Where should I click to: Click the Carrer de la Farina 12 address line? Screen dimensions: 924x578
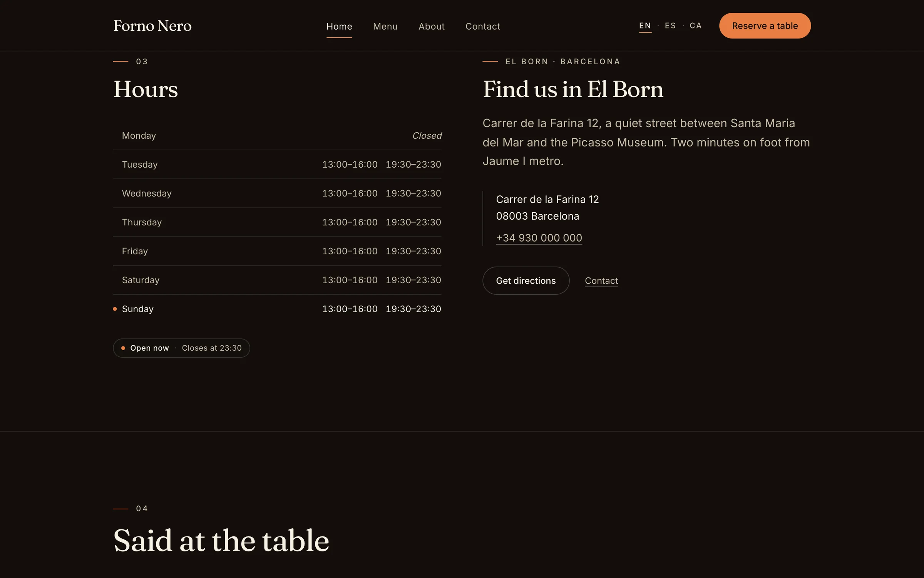coord(547,199)
